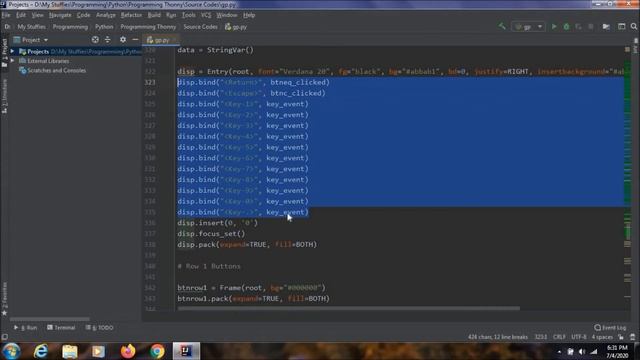Viewport: 640px width, 360px height.
Task: Click the Stop process square icon
Action: point(591,27)
